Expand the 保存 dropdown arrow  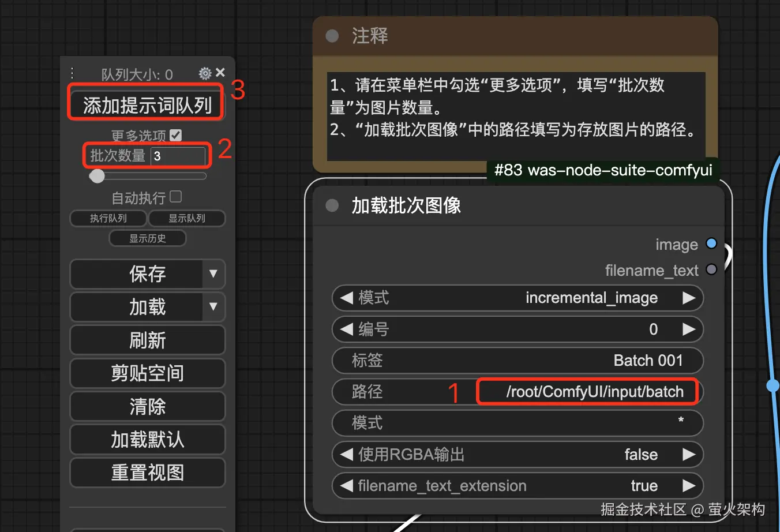pos(213,274)
